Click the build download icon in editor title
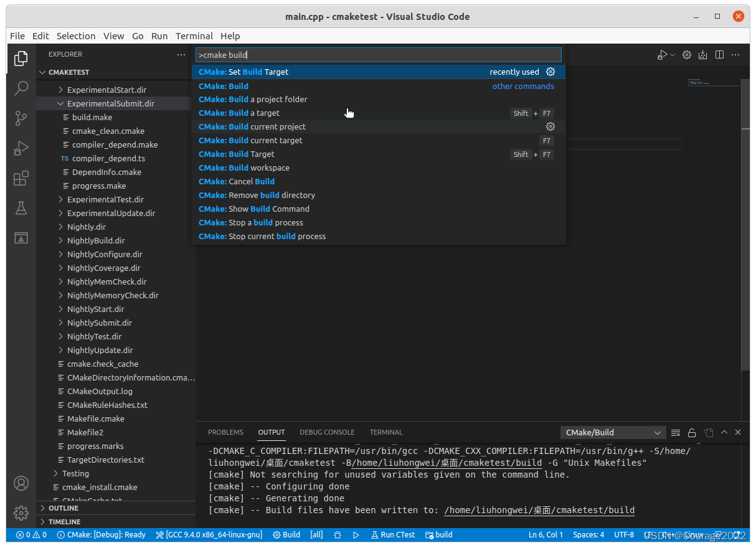Screen dimensions: 756x548 pyautogui.click(x=703, y=55)
